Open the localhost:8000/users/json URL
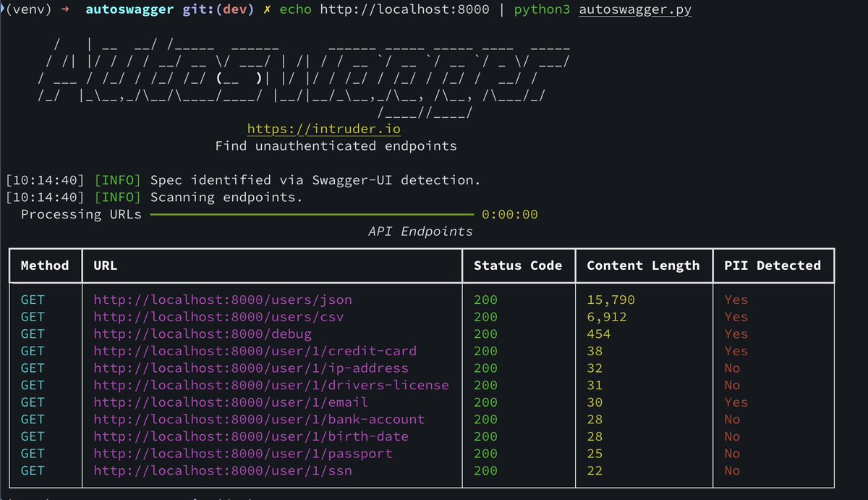The width and height of the screenshot is (868, 500). [223, 300]
